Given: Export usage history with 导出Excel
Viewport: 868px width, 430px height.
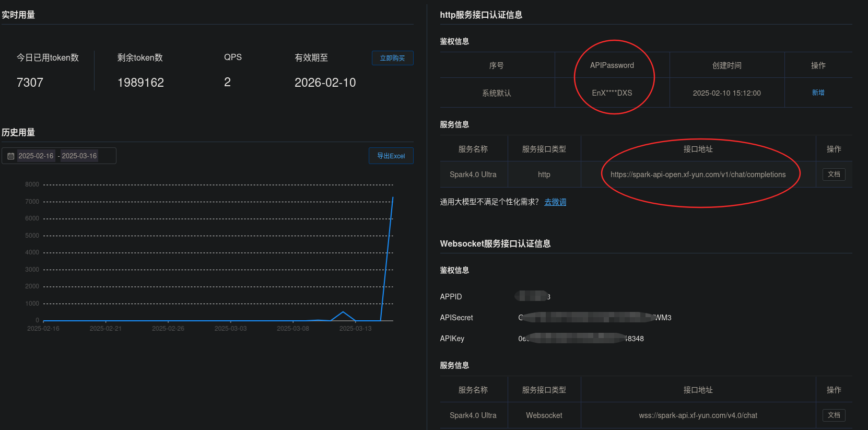Looking at the screenshot, I should pyautogui.click(x=391, y=156).
